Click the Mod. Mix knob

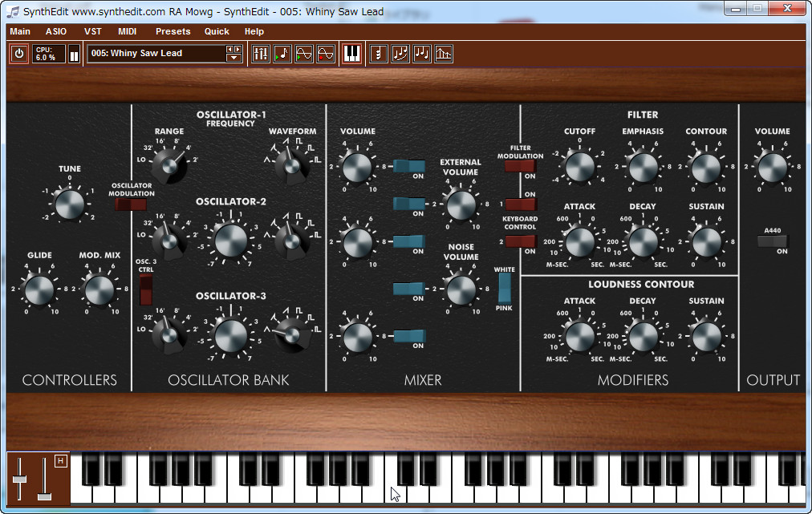99,289
